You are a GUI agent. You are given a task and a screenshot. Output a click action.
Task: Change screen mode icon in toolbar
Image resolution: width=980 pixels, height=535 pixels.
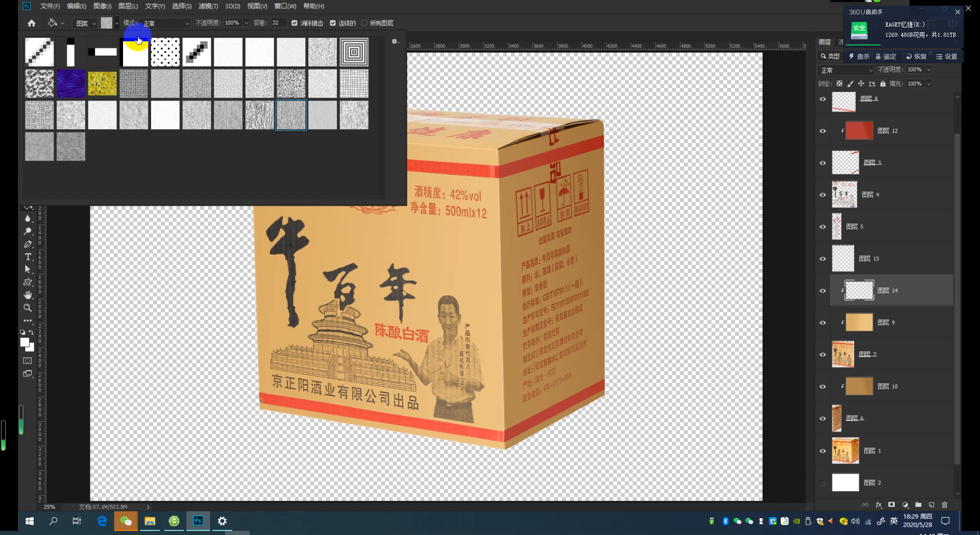(x=28, y=374)
